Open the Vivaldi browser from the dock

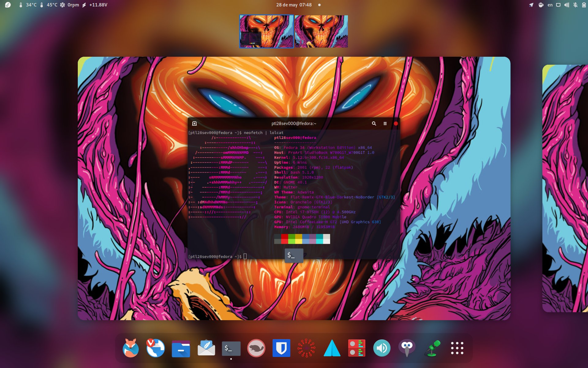tap(155, 348)
